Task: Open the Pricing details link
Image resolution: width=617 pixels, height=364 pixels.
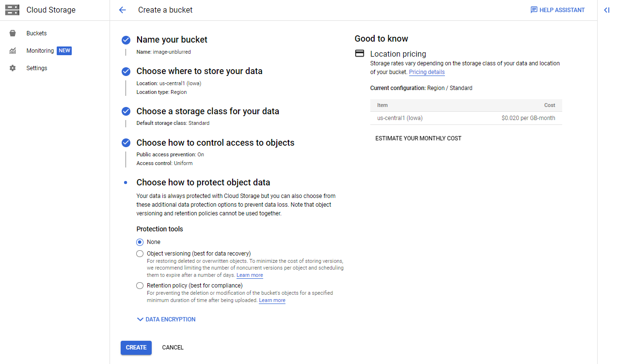Action: [x=427, y=72]
